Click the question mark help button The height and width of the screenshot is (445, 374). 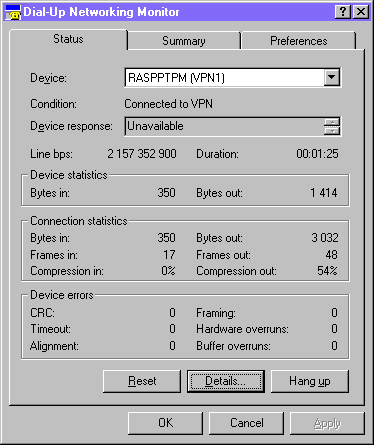tap(343, 12)
